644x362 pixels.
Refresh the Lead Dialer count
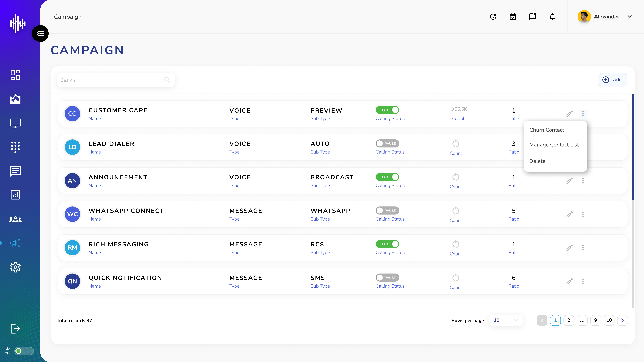pyautogui.click(x=456, y=143)
